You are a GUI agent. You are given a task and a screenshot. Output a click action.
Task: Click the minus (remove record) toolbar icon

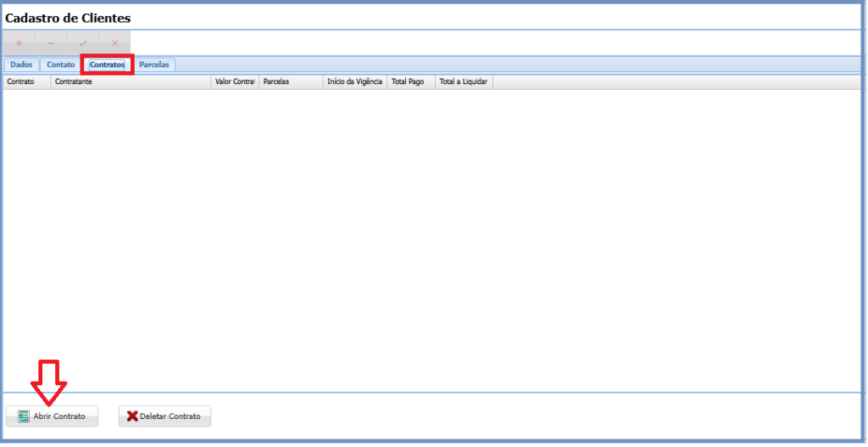coord(51,42)
